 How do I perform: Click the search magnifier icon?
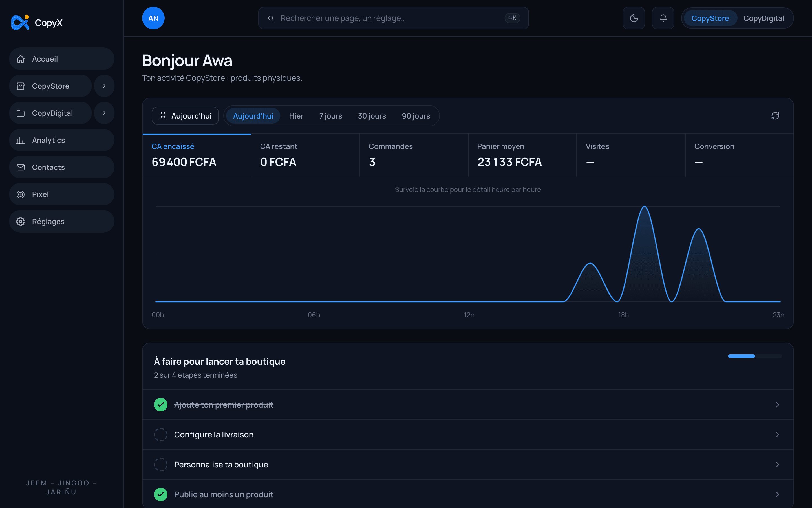point(271,18)
